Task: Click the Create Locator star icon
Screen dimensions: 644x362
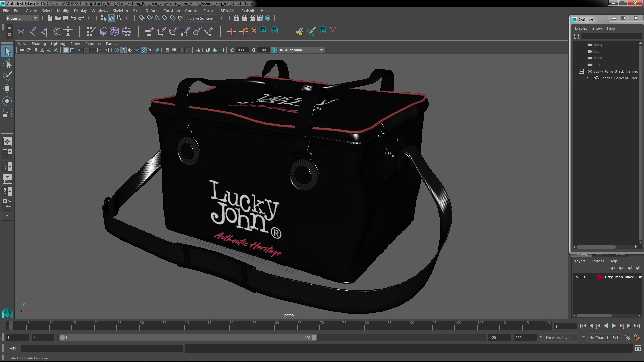Action: click(x=21, y=32)
